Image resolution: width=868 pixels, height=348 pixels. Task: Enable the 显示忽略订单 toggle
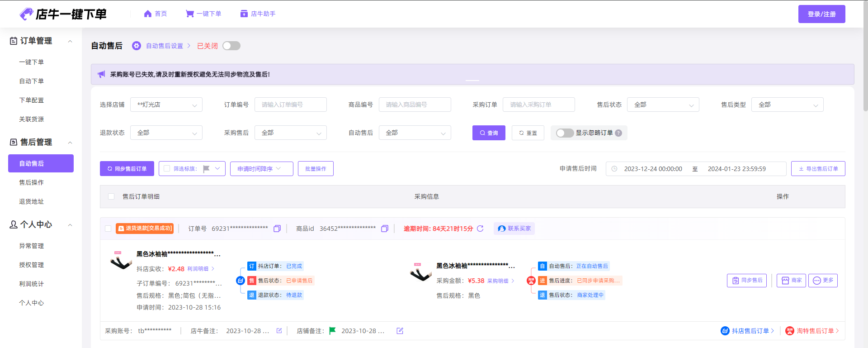[565, 133]
